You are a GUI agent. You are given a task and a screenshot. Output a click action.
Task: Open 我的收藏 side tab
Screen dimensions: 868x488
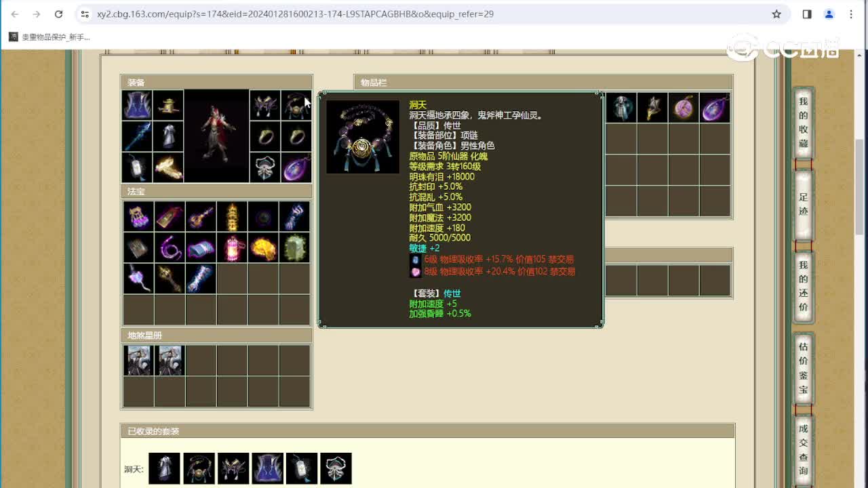[804, 123]
